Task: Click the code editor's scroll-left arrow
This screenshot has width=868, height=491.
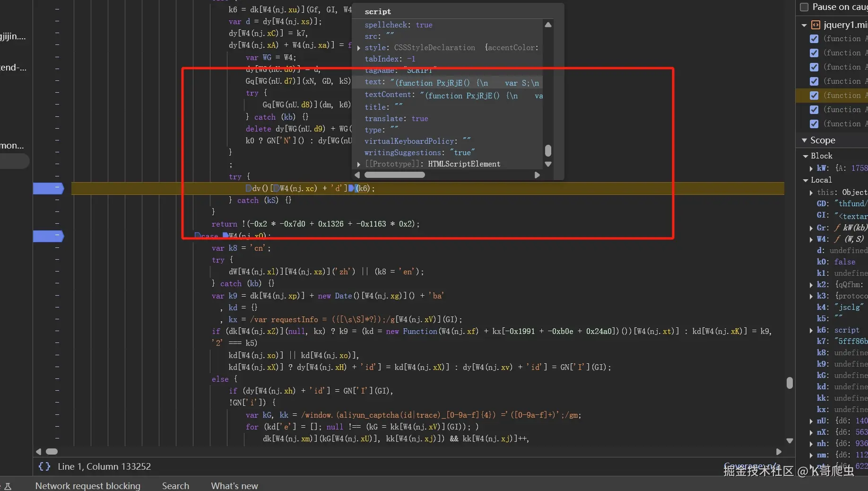Action: [x=39, y=452]
